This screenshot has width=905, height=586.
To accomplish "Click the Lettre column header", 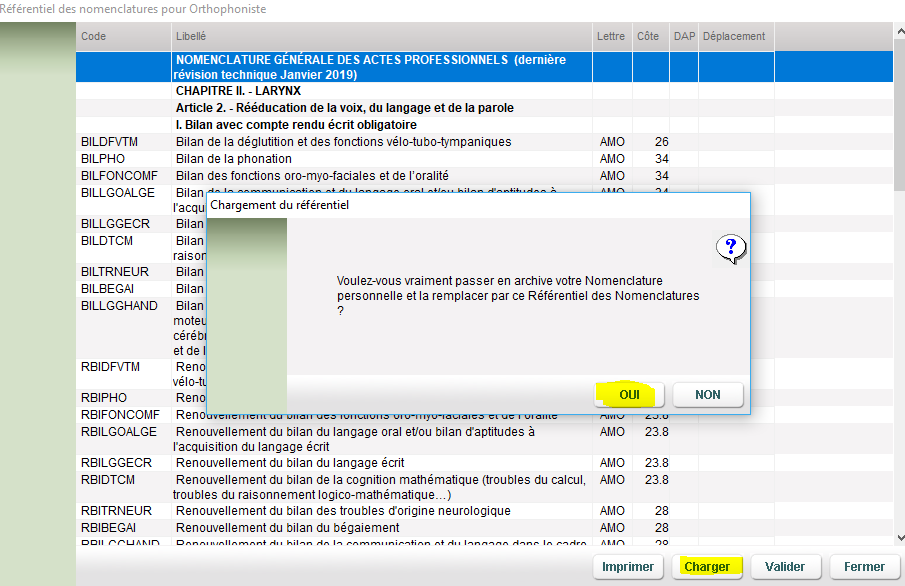I will (611, 36).
